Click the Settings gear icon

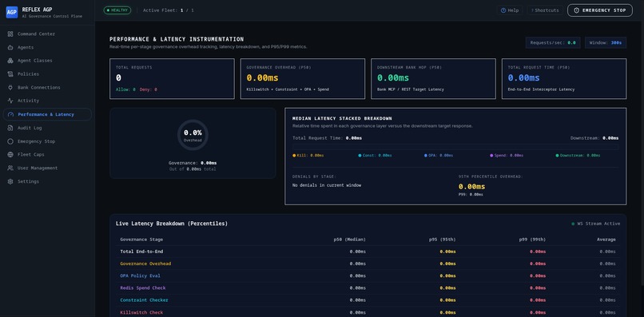click(x=10, y=181)
